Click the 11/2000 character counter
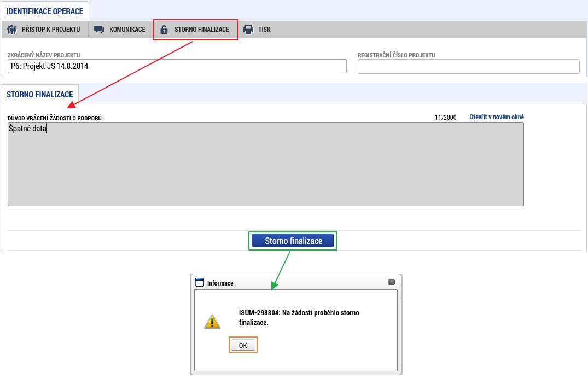The image size is (588, 378). pos(445,118)
